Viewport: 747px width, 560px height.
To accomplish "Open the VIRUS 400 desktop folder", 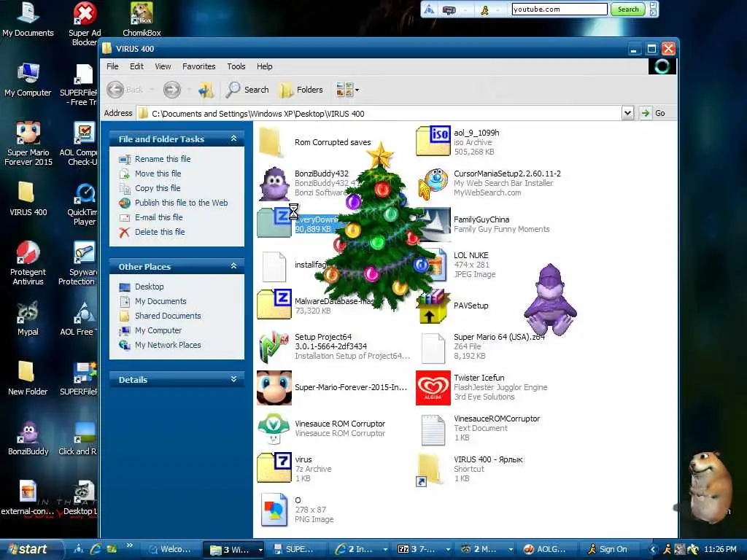I will coord(28,198).
